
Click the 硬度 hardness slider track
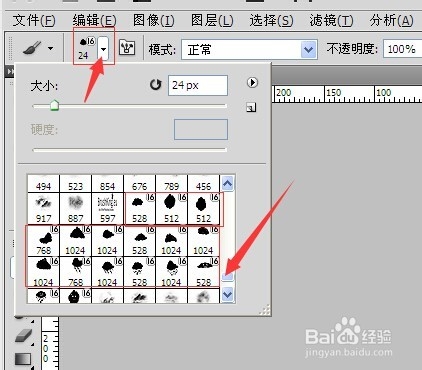click(130, 150)
